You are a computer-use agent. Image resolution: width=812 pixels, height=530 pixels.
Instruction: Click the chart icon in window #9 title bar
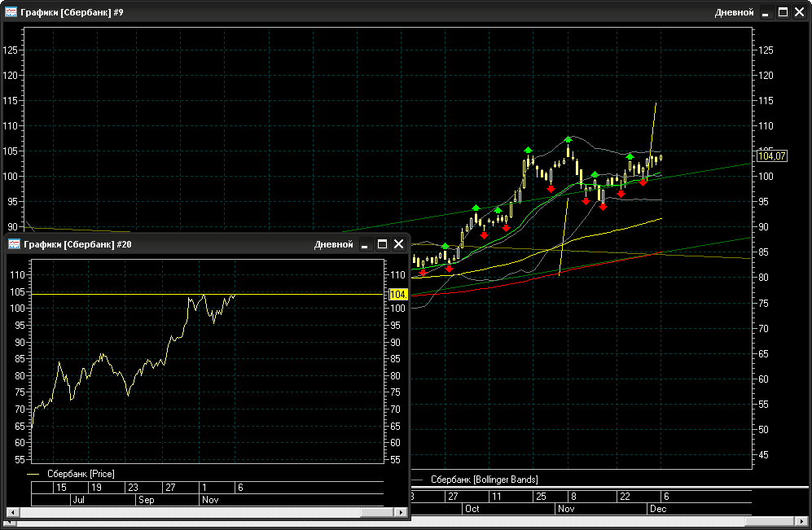pyautogui.click(x=11, y=12)
